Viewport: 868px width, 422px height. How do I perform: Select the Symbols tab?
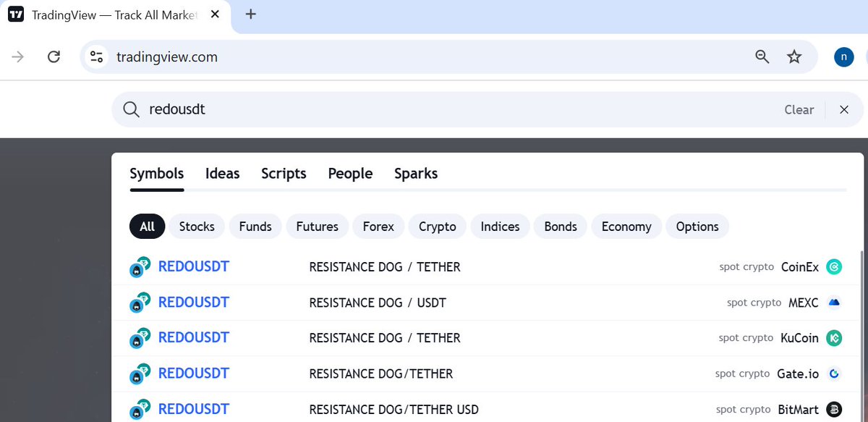157,174
